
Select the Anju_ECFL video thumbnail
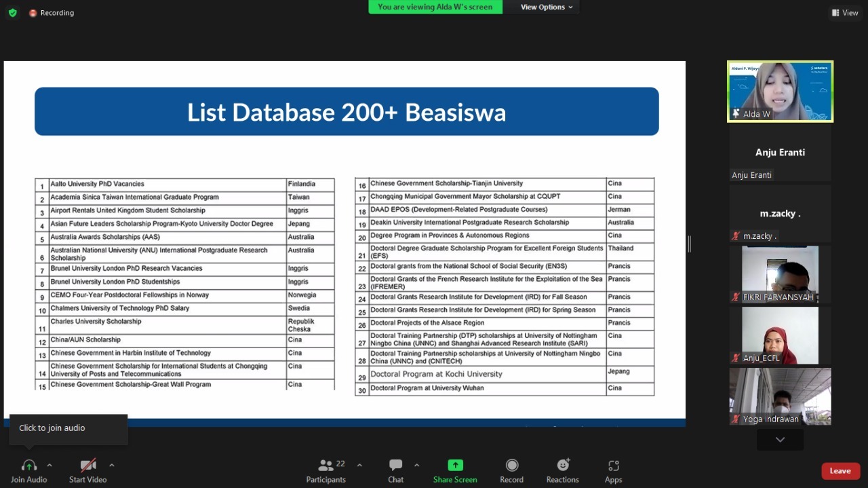coord(781,335)
